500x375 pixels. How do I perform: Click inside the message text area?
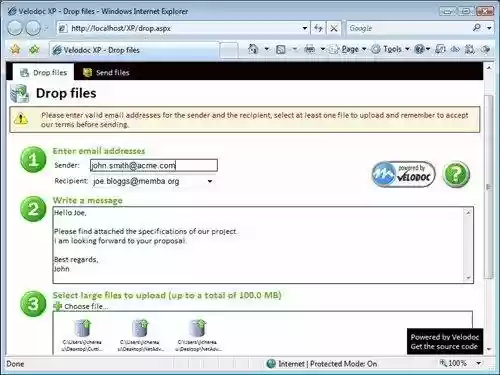pos(259,245)
